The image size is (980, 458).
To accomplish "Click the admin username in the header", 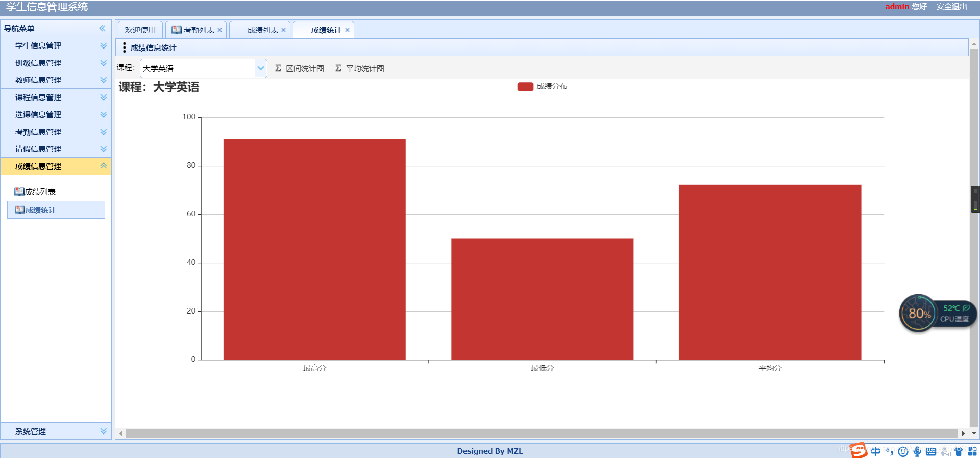I will (897, 7).
